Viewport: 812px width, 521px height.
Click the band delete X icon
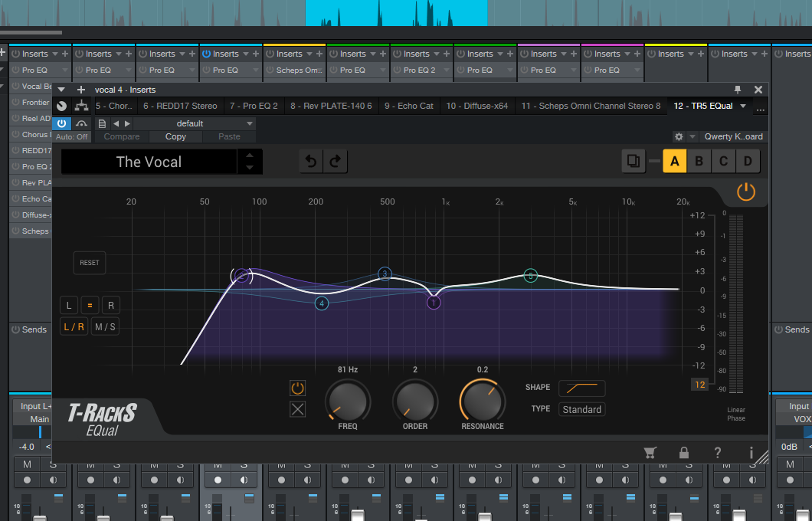click(297, 409)
